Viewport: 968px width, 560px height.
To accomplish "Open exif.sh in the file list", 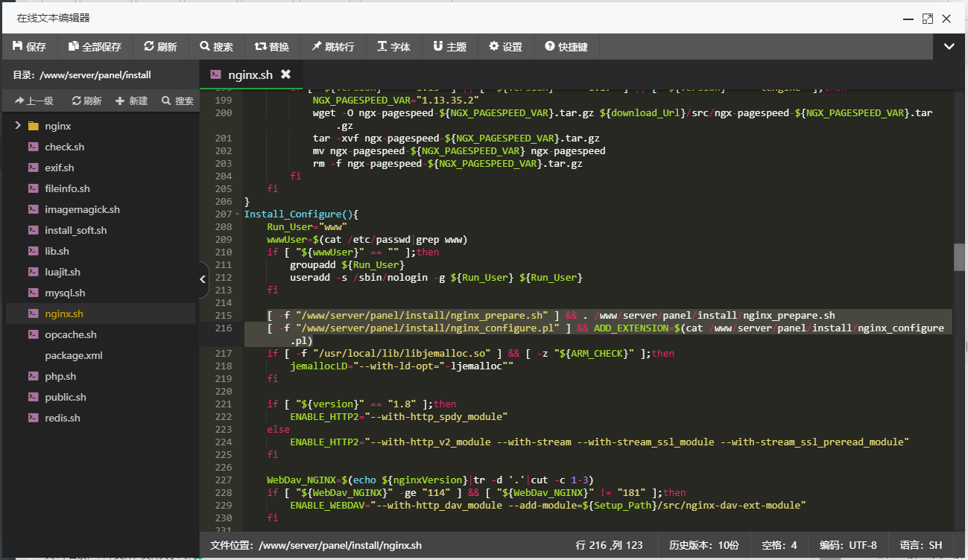I will pyautogui.click(x=60, y=168).
